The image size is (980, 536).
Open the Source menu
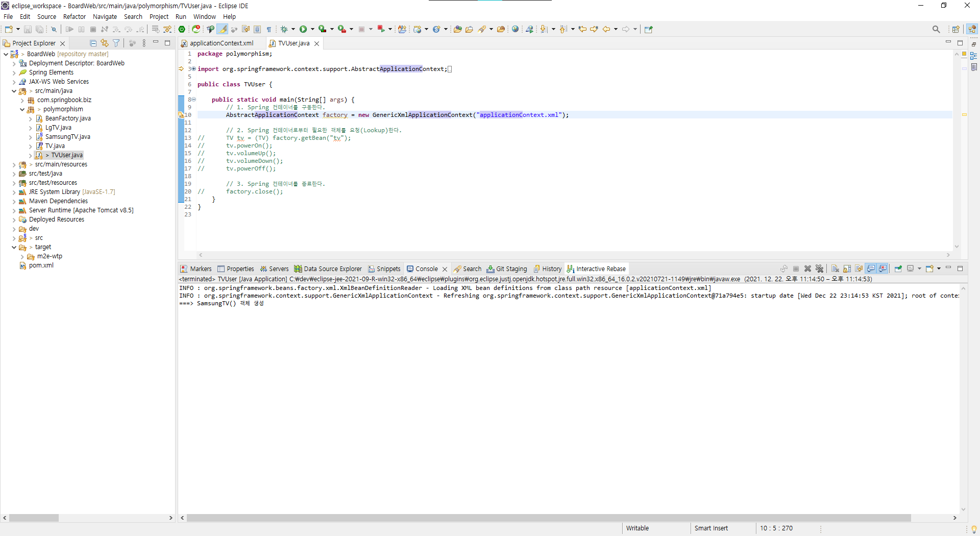click(x=47, y=16)
